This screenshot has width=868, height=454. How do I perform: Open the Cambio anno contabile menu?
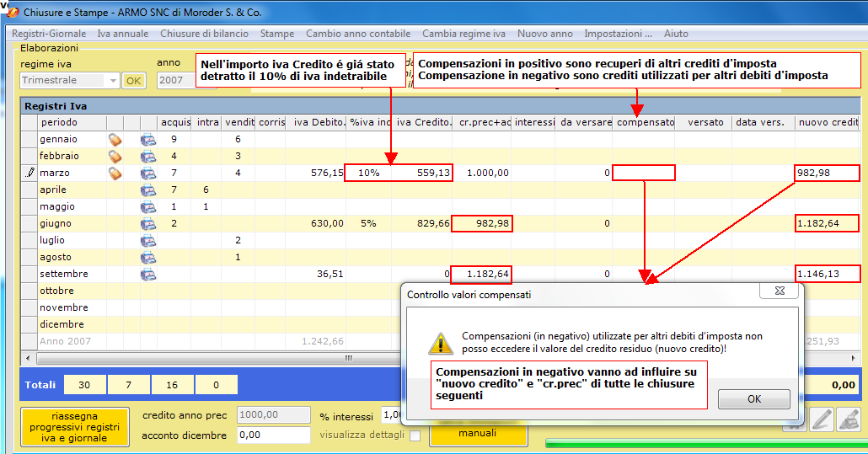[x=358, y=34]
